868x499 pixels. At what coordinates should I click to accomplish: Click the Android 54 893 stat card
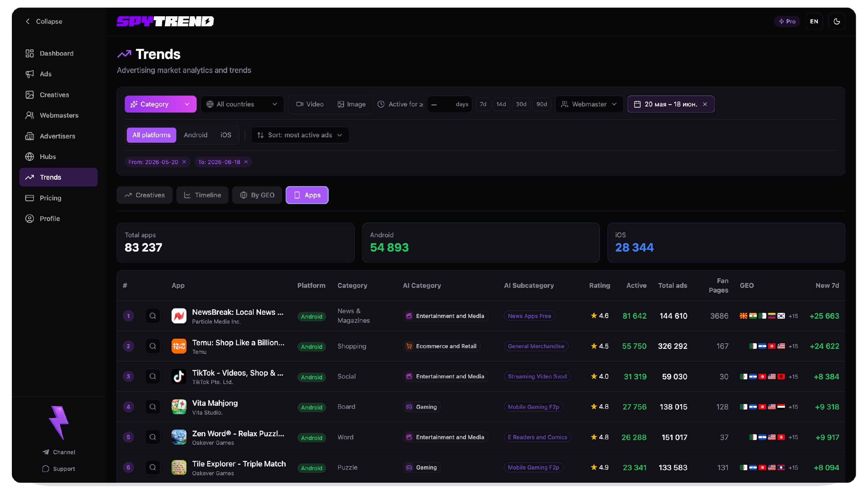tap(480, 243)
